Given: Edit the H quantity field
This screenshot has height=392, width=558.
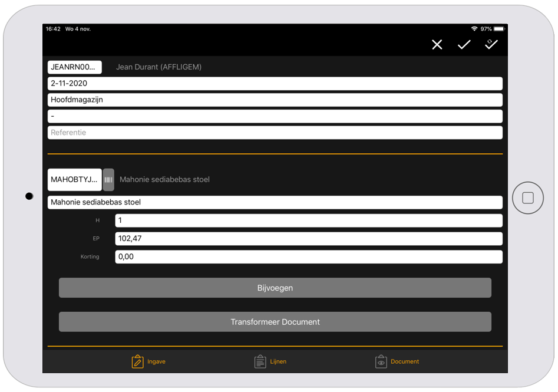Looking at the screenshot, I should click(308, 220).
